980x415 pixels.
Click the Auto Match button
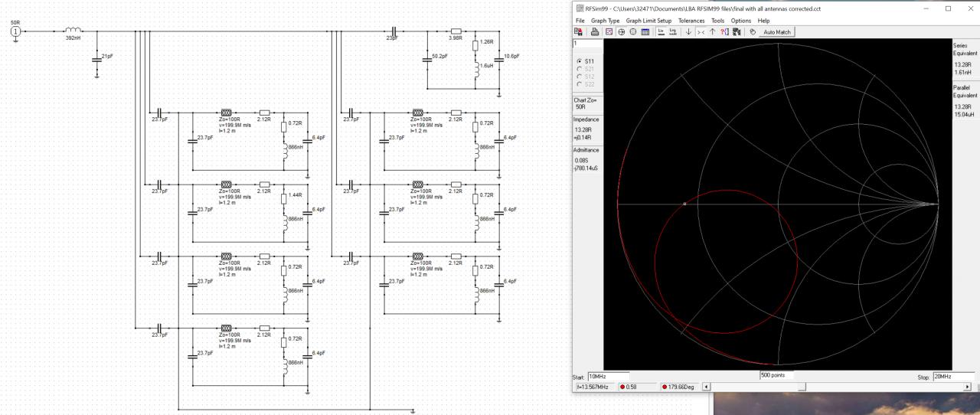[777, 31]
